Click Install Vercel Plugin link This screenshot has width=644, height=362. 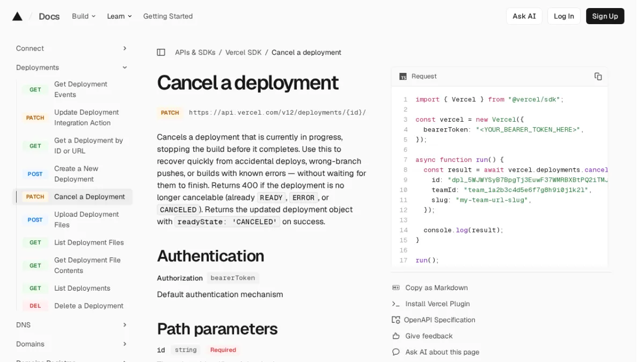pyautogui.click(x=437, y=304)
